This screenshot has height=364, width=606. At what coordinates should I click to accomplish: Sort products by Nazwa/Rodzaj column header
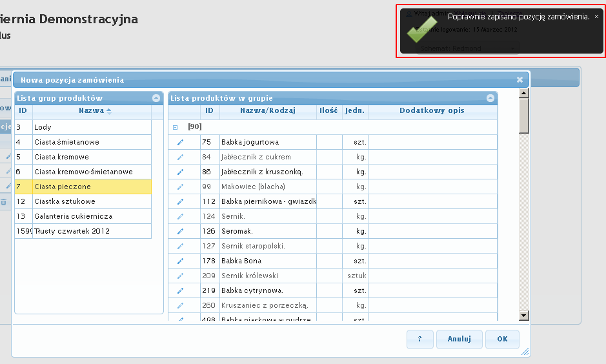[x=267, y=111]
